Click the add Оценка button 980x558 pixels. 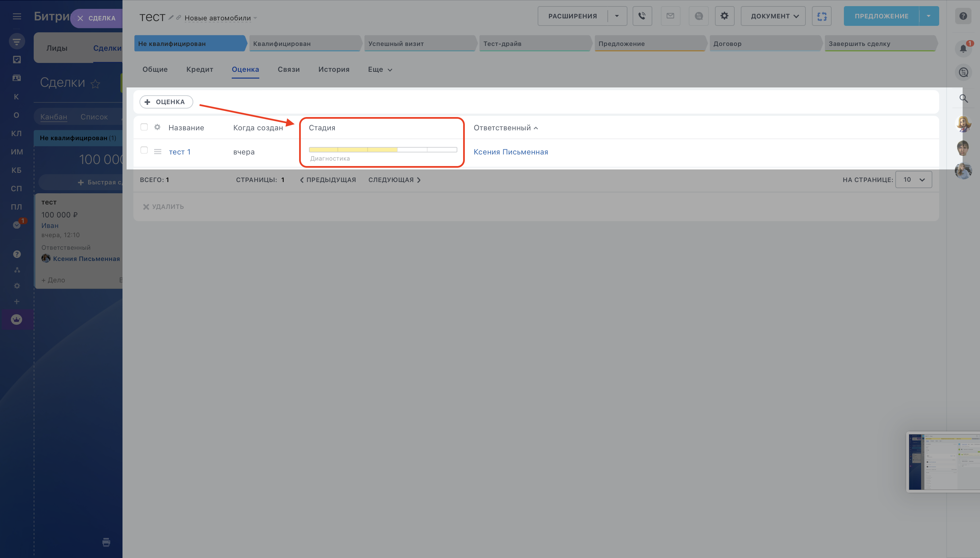166,102
